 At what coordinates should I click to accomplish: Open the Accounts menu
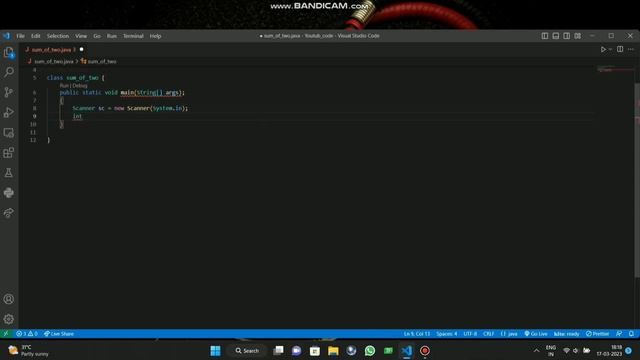[9, 299]
